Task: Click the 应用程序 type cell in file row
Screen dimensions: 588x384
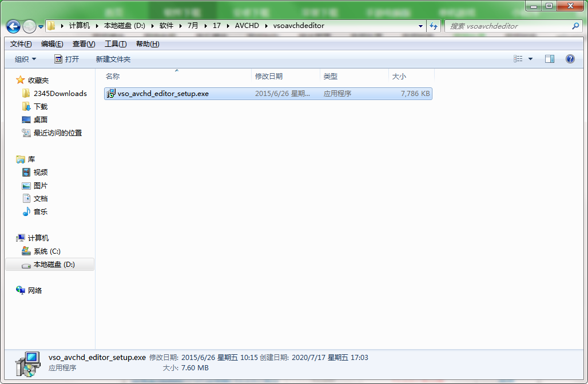Action: tap(337, 94)
